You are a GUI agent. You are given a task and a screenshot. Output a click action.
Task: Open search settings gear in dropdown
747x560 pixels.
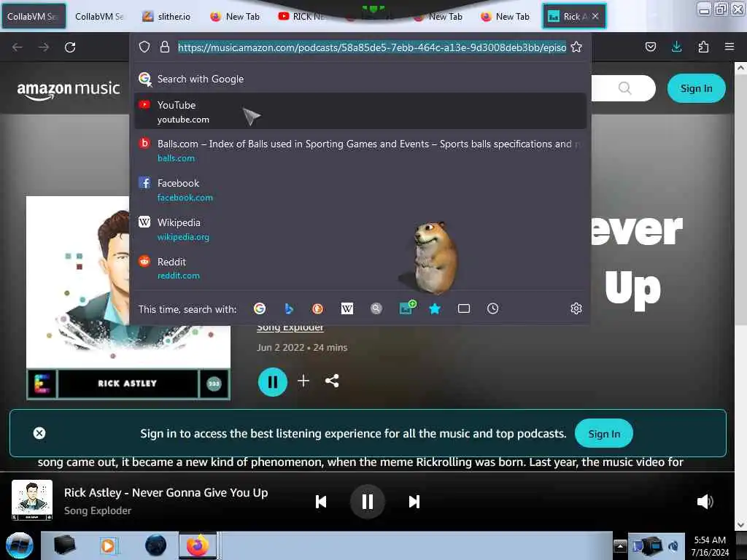click(x=576, y=308)
